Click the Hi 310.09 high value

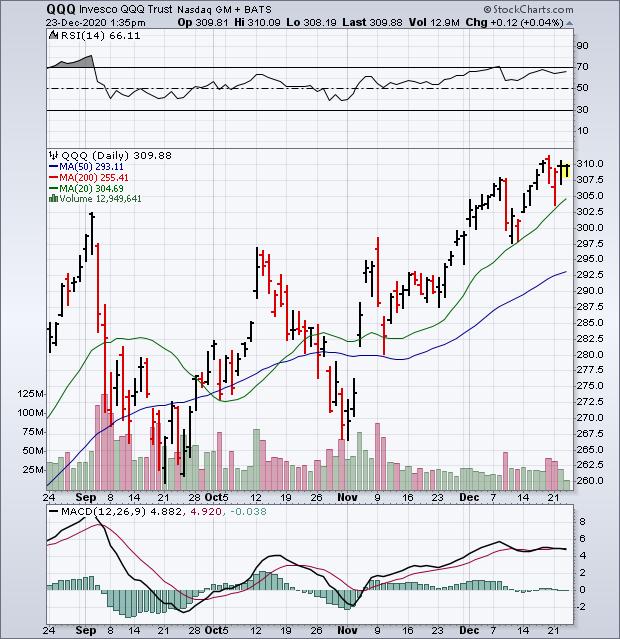(257, 22)
